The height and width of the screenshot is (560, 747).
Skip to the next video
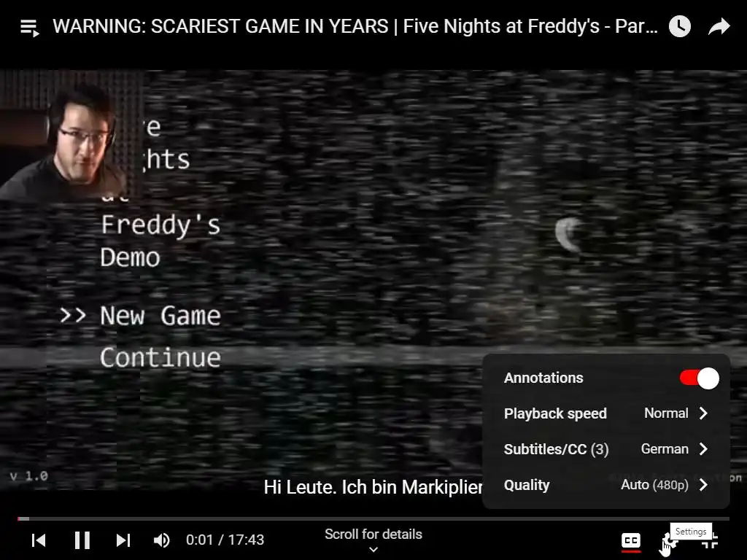coord(123,540)
